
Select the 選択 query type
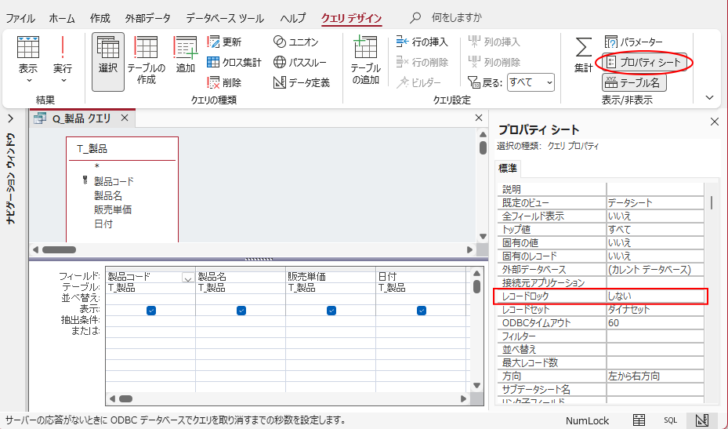[x=108, y=61]
